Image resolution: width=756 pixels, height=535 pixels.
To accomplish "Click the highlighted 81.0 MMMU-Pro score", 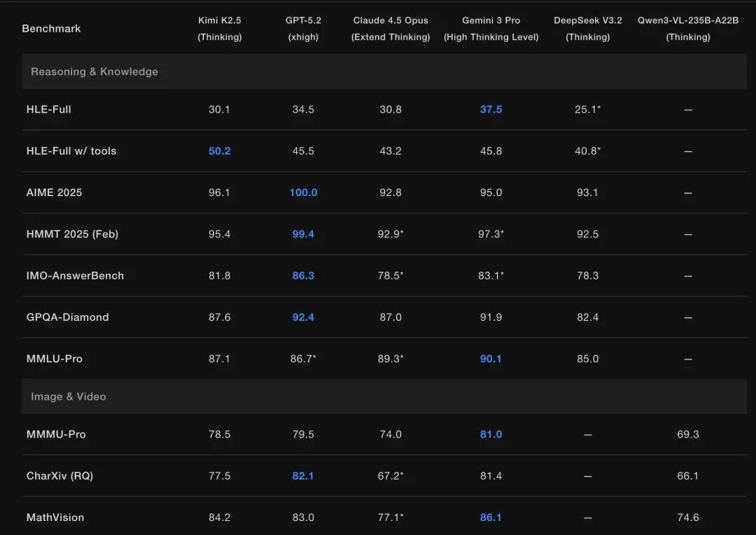I will coord(491,434).
